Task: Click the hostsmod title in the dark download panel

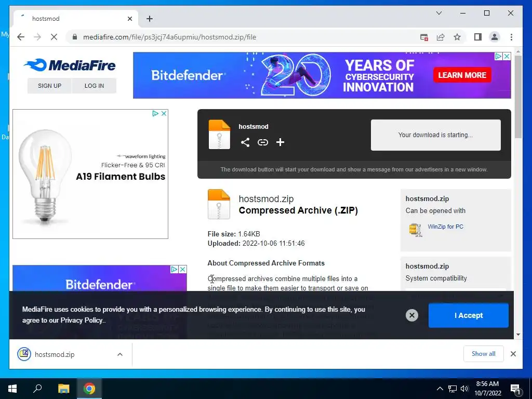Action: 254,127
